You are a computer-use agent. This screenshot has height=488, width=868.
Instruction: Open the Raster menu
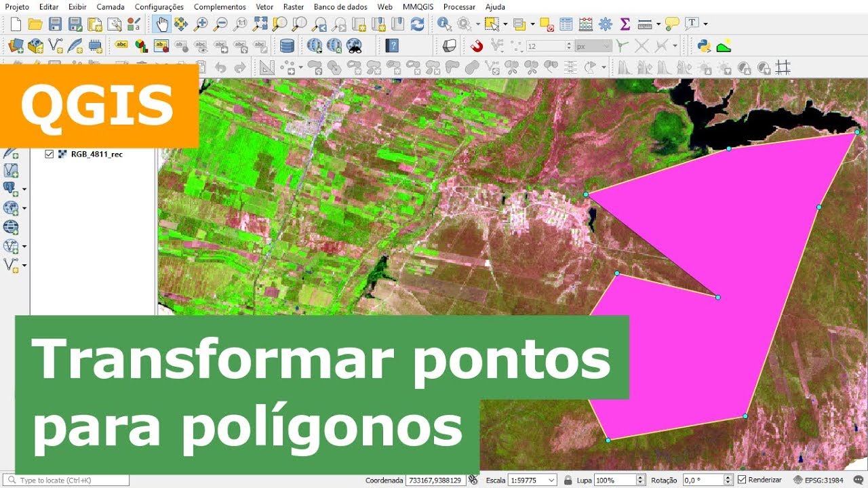coord(294,7)
